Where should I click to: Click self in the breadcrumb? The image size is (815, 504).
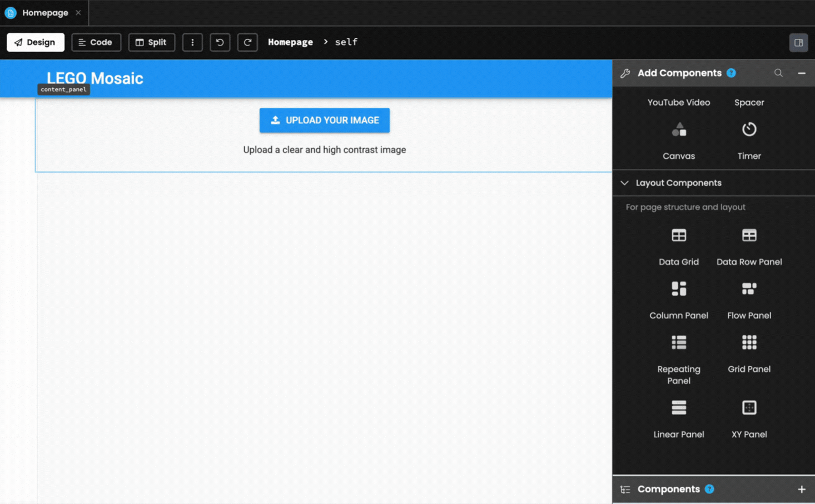tap(346, 42)
